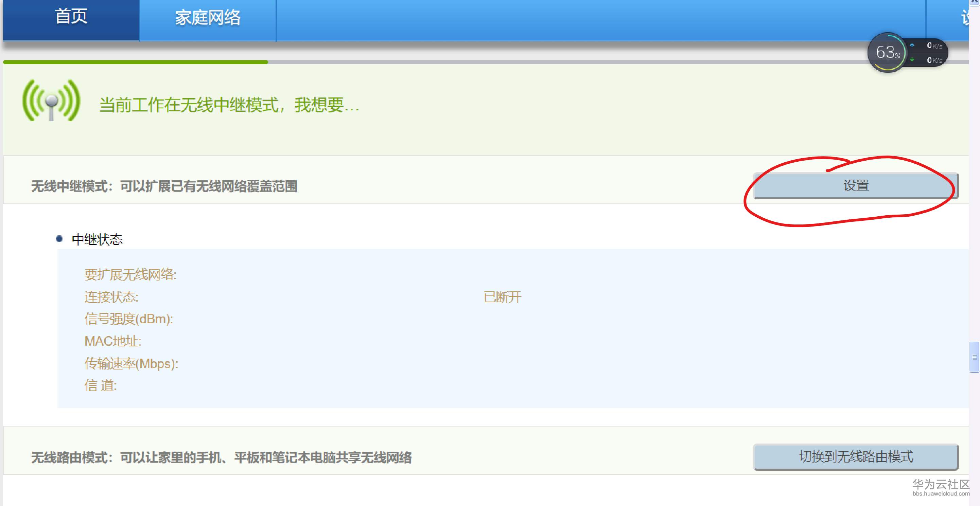Switch to the 家庭网络 tab

coord(207,18)
